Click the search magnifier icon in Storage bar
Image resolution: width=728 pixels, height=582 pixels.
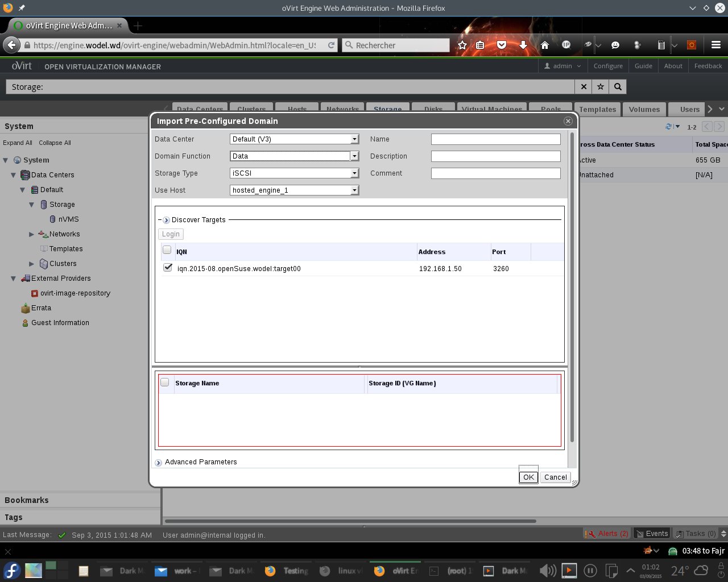pyautogui.click(x=618, y=86)
